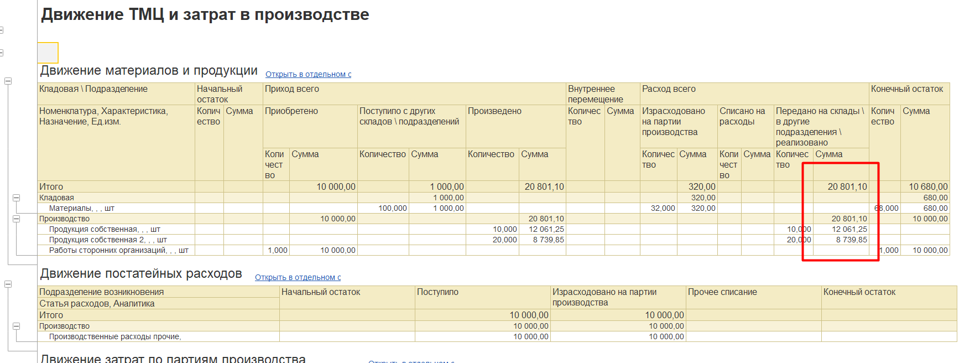Click 'Производство' row label in expenses table
Image resolution: width=980 pixels, height=363 pixels.
(64, 326)
